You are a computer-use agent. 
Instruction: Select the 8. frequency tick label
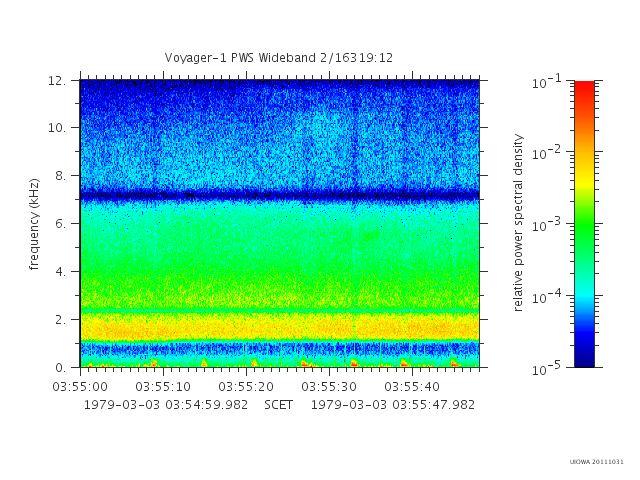click(x=60, y=176)
